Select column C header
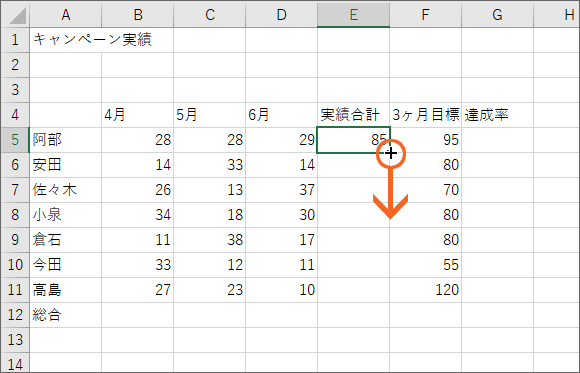This screenshot has width=580, height=373. point(209,15)
